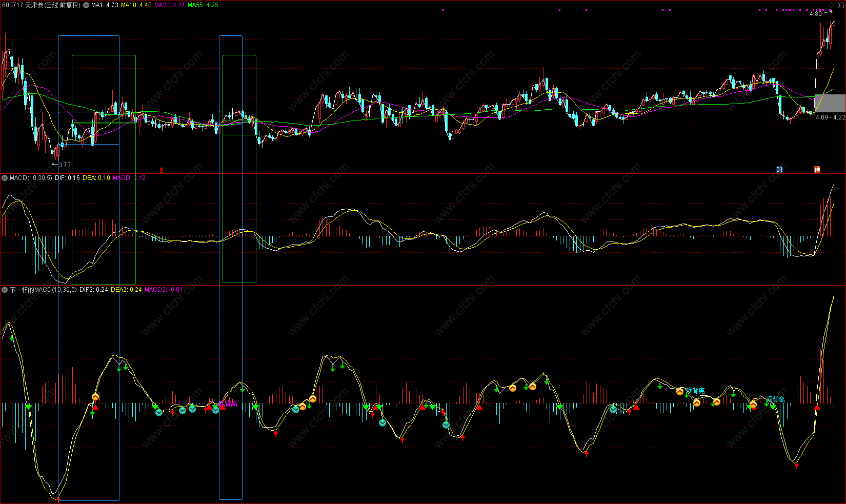Screen dimensions: 846x504
Task: Click the MACD2: -0.01 label
Action: click(163, 290)
